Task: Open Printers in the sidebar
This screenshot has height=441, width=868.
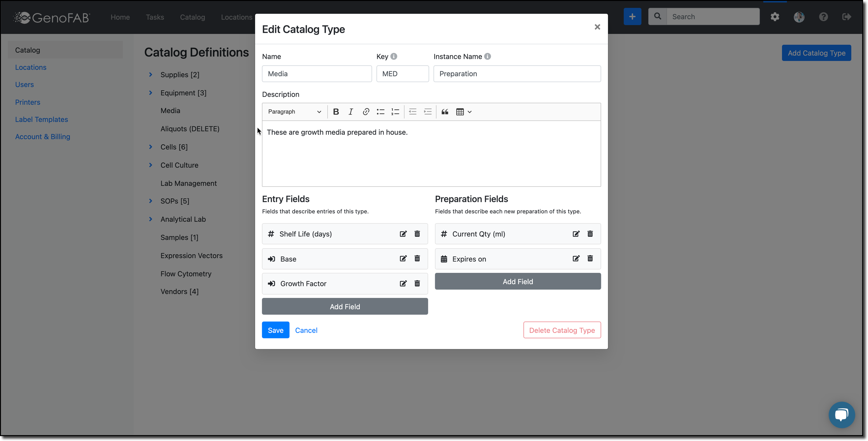Action: [x=28, y=102]
